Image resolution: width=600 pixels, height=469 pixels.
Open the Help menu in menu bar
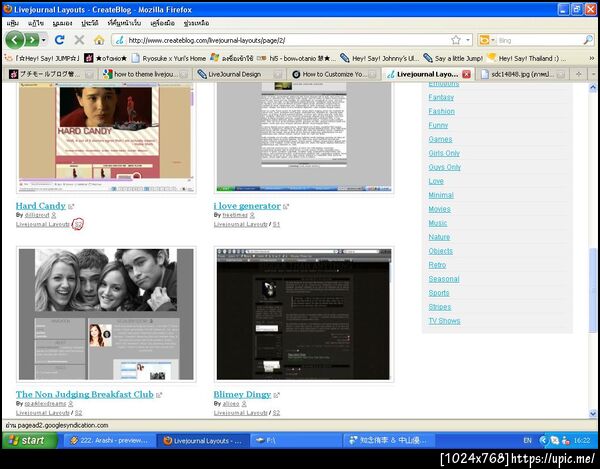click(x=196, y=23)
